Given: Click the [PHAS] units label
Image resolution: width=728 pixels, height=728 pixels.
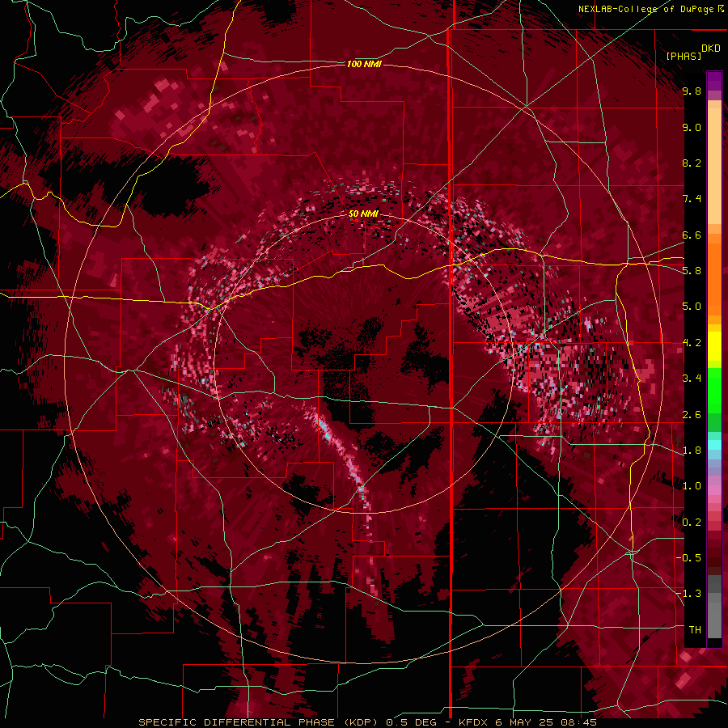Looking at the screenshot, I should [x=684, y=56].
